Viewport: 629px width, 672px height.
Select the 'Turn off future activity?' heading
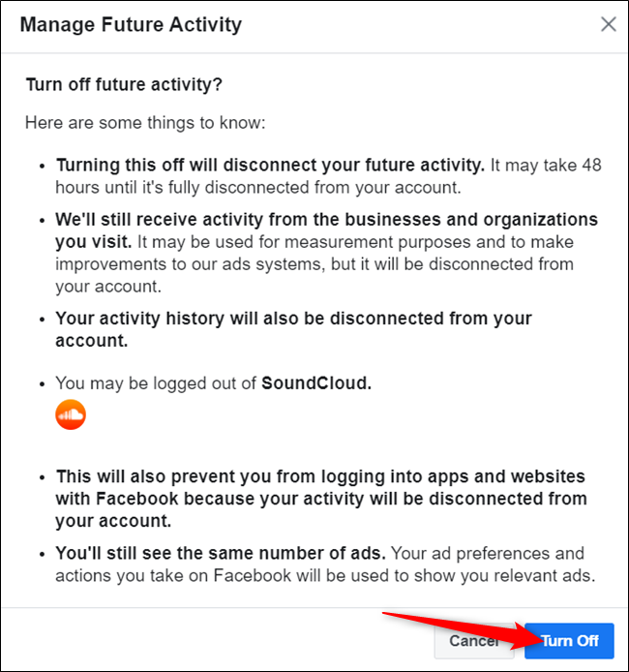124,85
